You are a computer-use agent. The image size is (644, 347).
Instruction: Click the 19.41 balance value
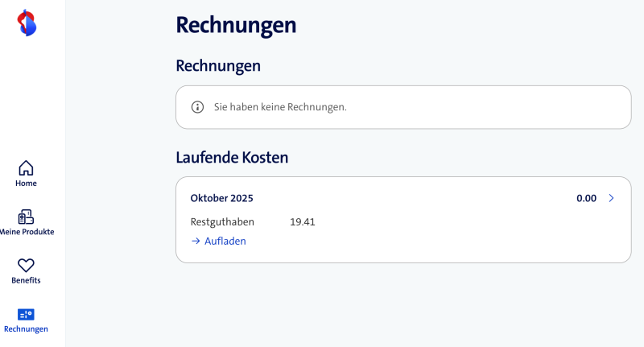pyautogui.click(x=302, y=221)
